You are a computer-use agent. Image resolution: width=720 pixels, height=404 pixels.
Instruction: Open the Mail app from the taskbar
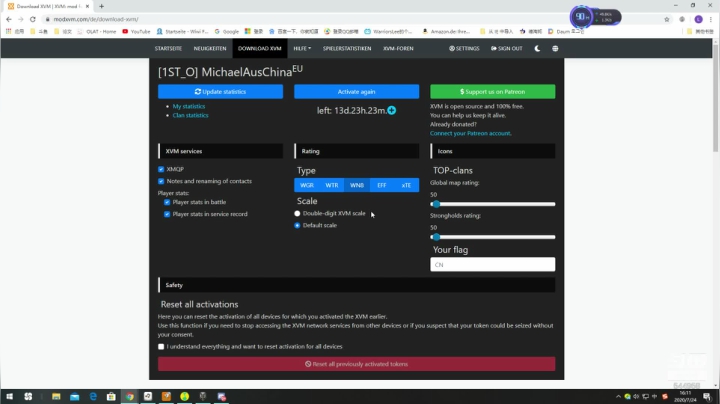(x=74, y=396)
